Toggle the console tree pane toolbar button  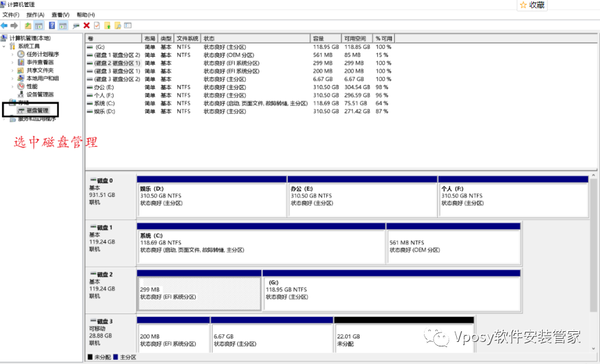tap(38, 26)
